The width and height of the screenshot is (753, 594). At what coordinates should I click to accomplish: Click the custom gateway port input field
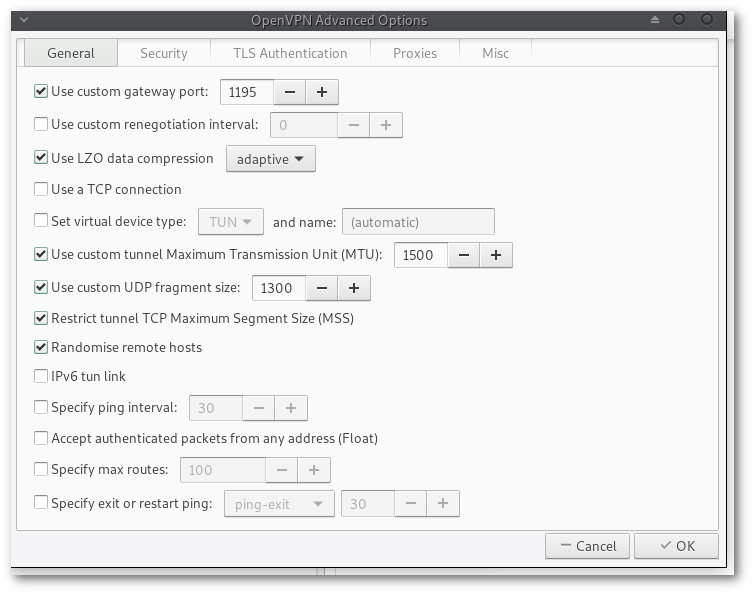pyautogui.click(x=246, y=92)
